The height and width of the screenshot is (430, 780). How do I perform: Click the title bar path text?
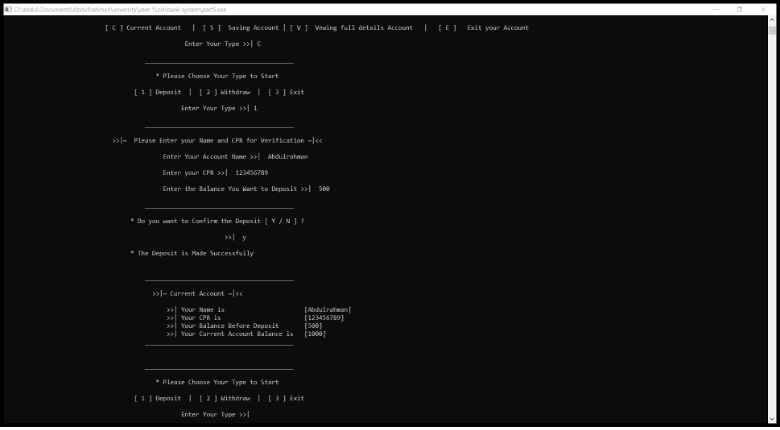coord(120,9)
